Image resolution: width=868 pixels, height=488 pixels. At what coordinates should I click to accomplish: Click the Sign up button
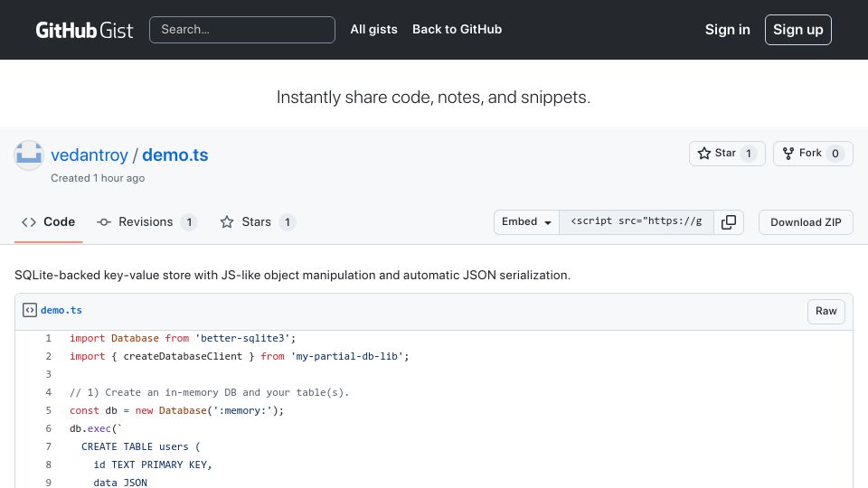(x=797, y=30)
